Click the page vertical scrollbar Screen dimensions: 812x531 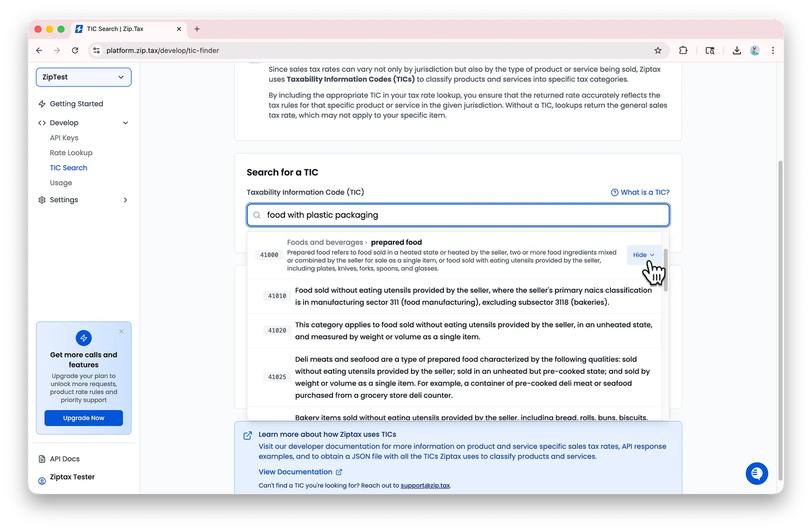coord(781,320)
